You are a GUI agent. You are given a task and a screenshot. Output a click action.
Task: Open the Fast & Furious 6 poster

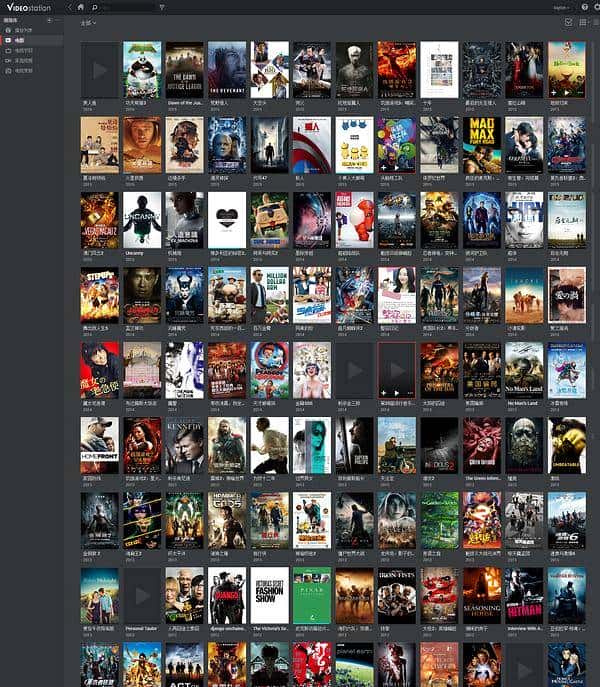[567, 521]
